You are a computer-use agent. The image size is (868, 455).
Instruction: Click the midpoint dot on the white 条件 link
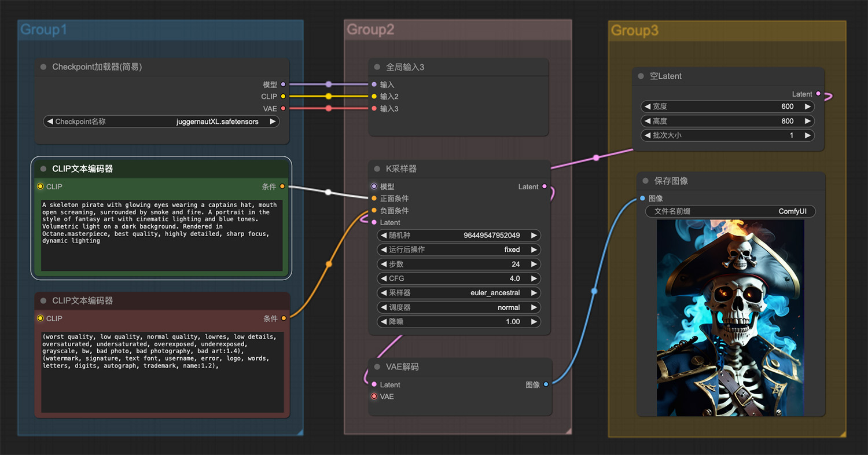click(328, 192)
